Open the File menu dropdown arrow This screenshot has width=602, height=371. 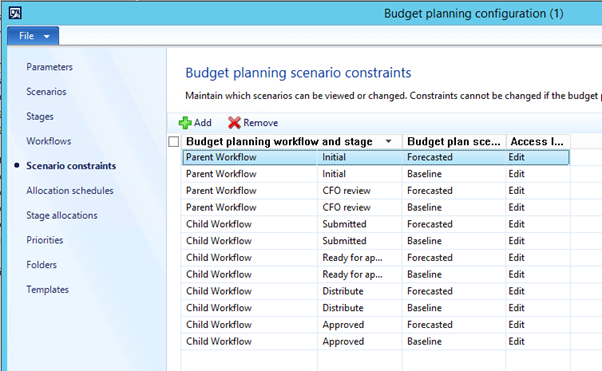pos(47,36)
